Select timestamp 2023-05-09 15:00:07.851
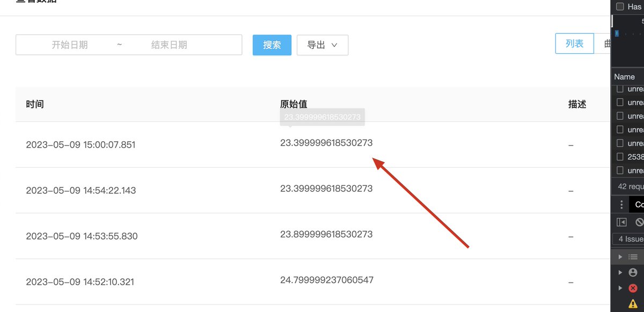Screen dimensions: 644x312 pyautogui.click(x=81, y=145)
